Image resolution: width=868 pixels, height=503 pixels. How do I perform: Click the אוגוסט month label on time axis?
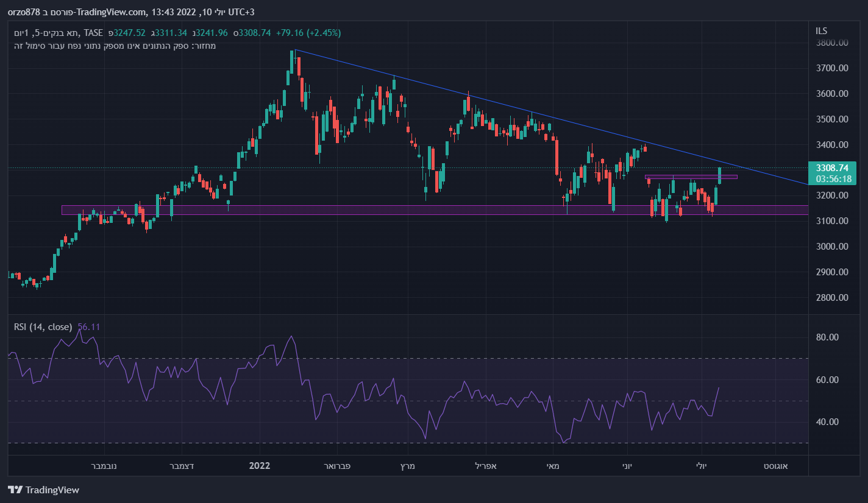[x=775, y=466]
